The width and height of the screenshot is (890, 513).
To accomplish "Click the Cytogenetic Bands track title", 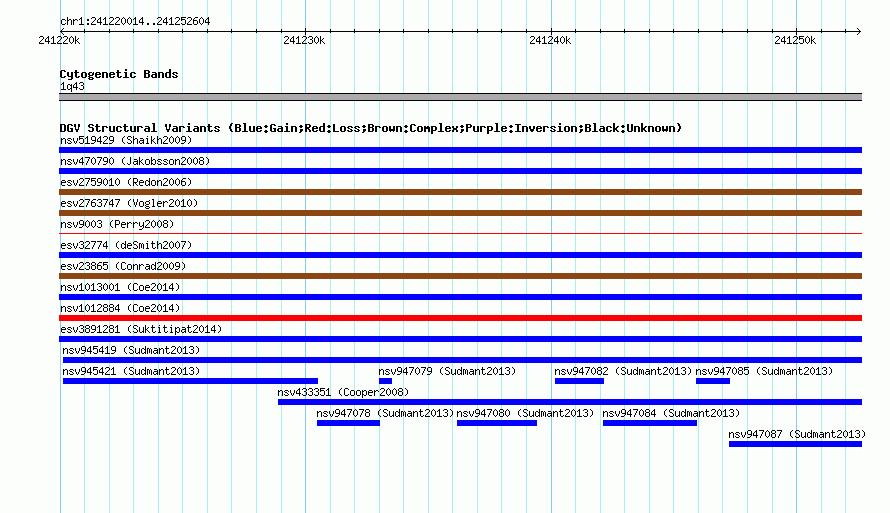I will (x=119, y=74).
